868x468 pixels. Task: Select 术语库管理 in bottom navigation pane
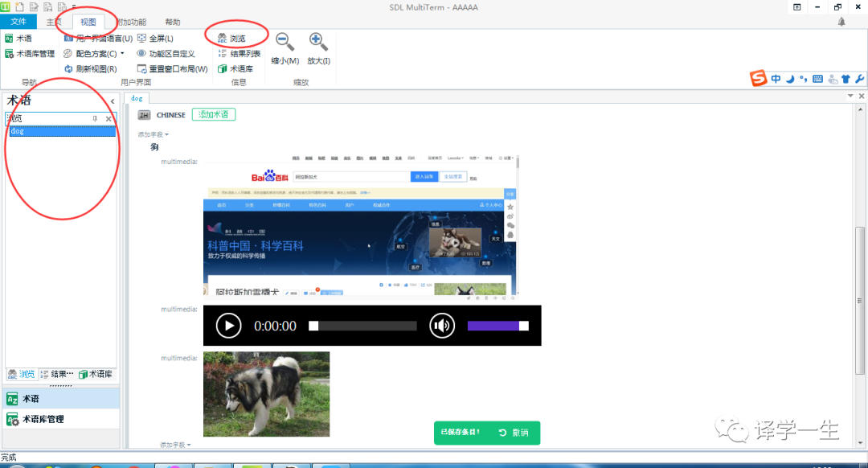click(x=61, y=419)
